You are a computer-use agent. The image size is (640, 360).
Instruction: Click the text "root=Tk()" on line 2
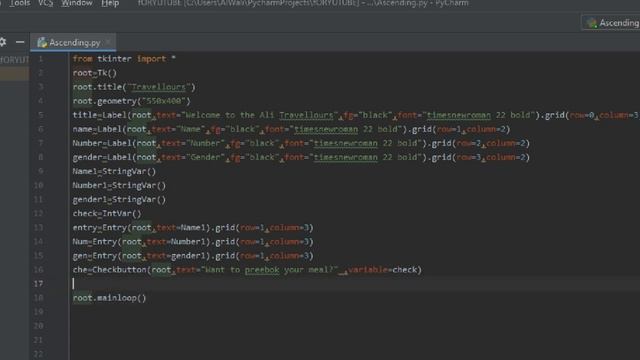tap(95, 73)
